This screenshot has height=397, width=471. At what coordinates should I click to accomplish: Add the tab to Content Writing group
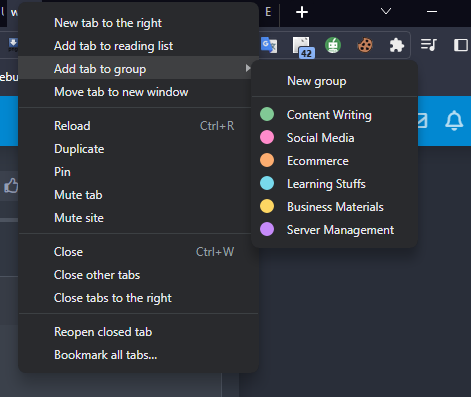[x=335, y=115]
